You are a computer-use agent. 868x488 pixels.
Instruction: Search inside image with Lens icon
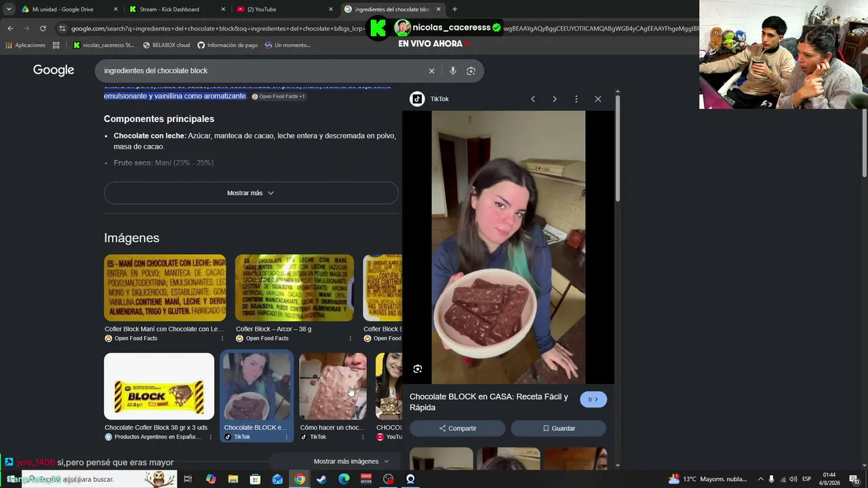pos(418,369)
